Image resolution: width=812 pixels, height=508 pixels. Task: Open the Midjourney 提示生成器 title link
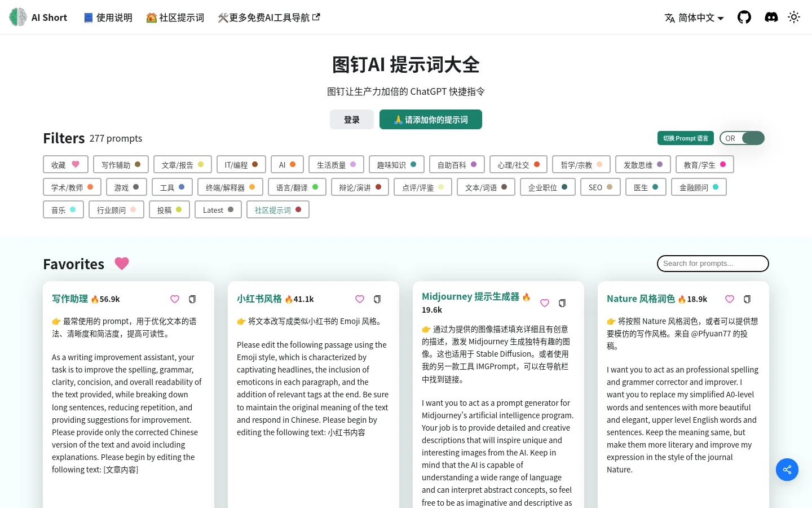tap(471, 296)
